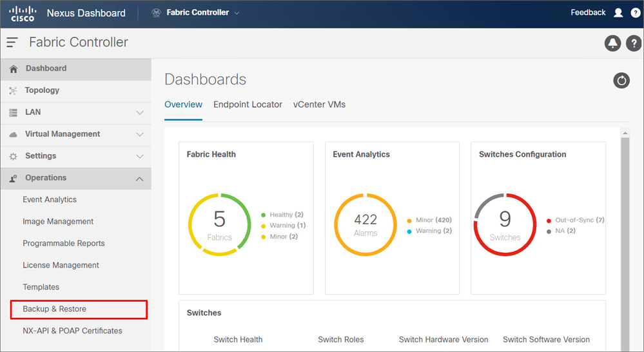Image resolution: width=644 pixels, height=352 pixels.
Task: Expand the LAN chevron
Action: [x=140, y=113]
